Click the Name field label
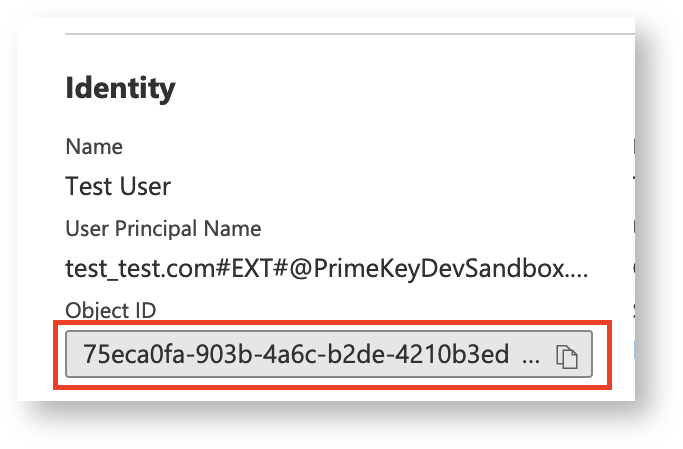Screen dimensions: 683x449 pos(94,147)
